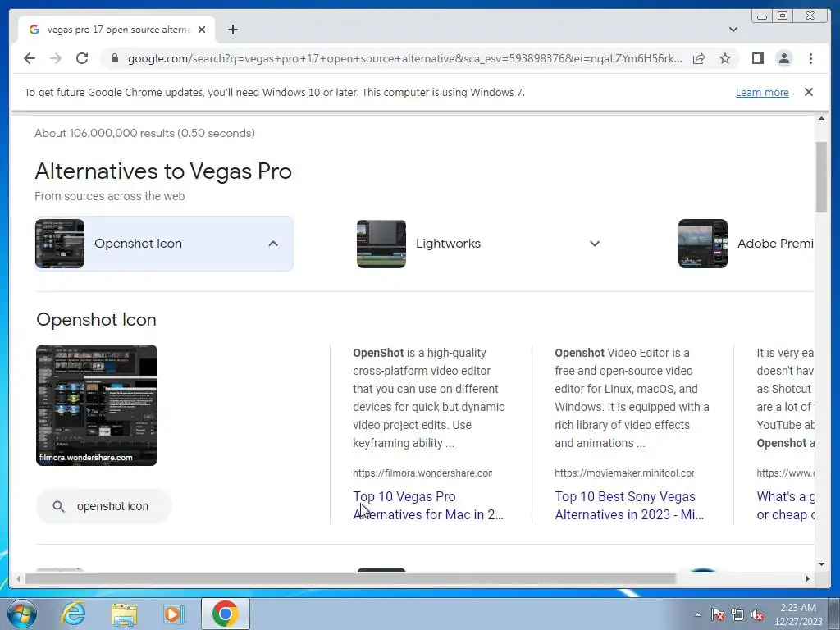840x630 pixels.
Task: Click the https://filmora.wondershare.com source text
Action: click(x=422, y=473)
